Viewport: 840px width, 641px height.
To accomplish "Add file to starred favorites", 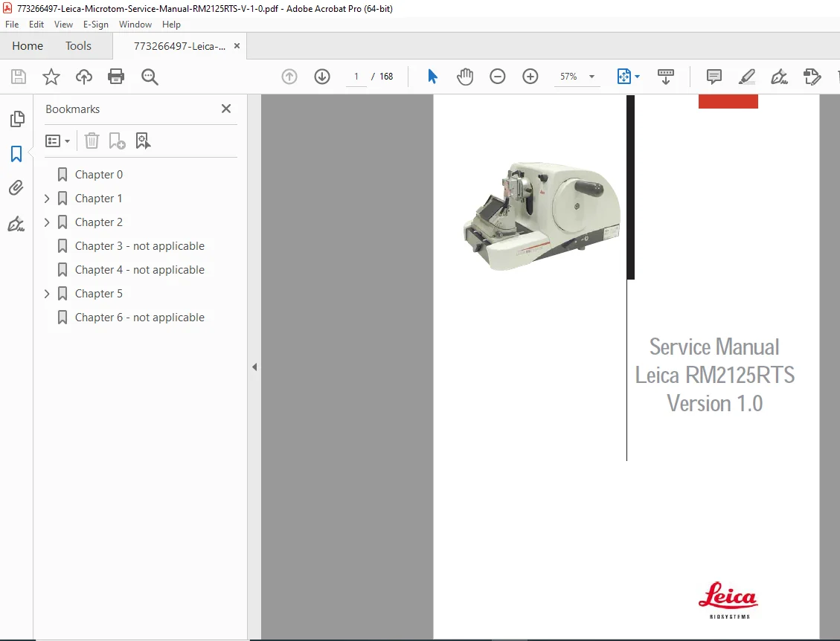I will coord(51,77).
